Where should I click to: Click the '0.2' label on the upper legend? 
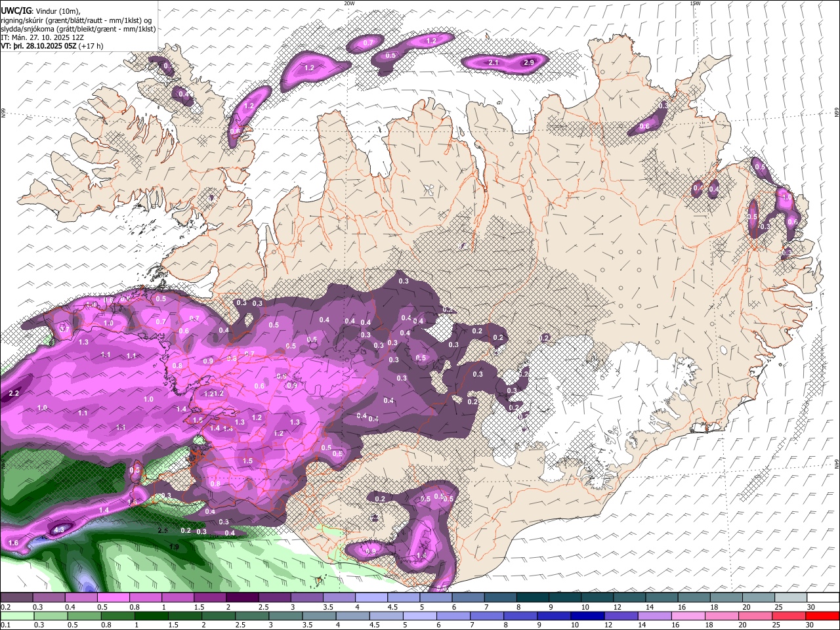(6, 607)
